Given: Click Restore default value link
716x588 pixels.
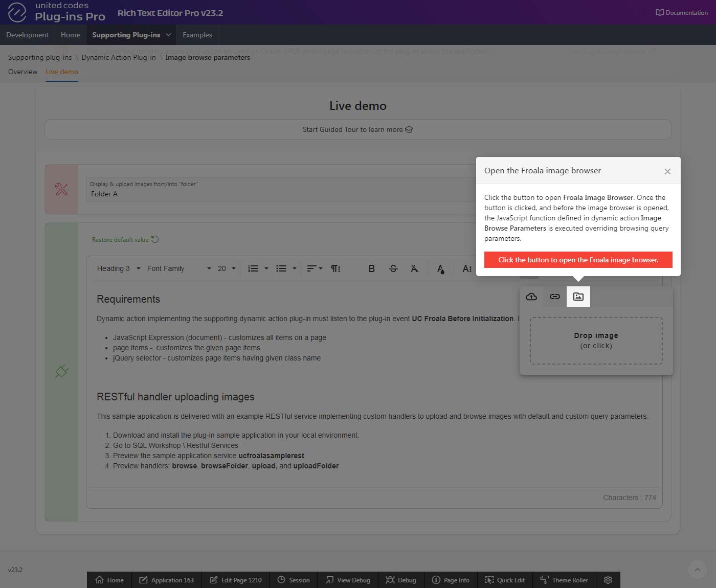Looking at the screenshot, I should click(x=125, y=239).
